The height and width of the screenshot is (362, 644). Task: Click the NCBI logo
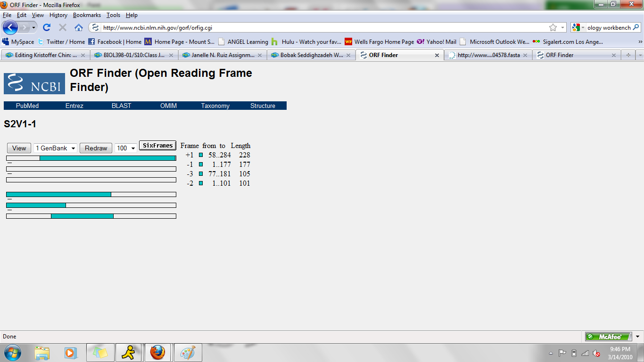(x=34, y=83)
